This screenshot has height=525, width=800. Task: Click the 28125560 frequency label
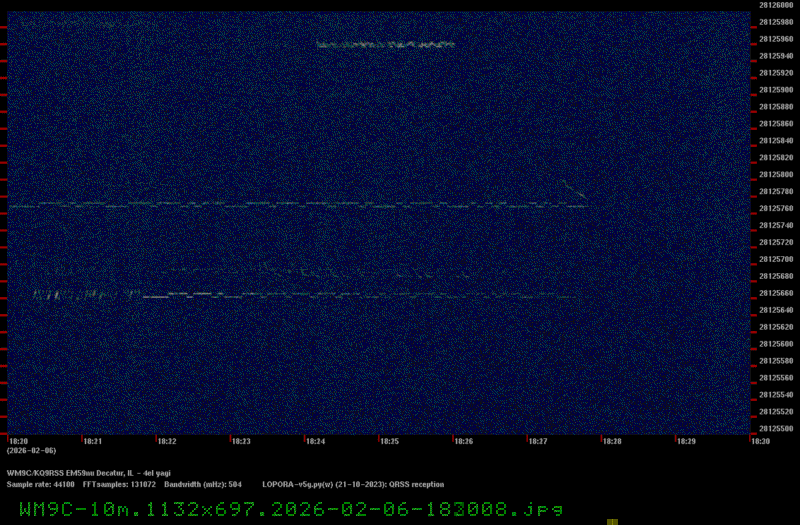coord(776,378)
